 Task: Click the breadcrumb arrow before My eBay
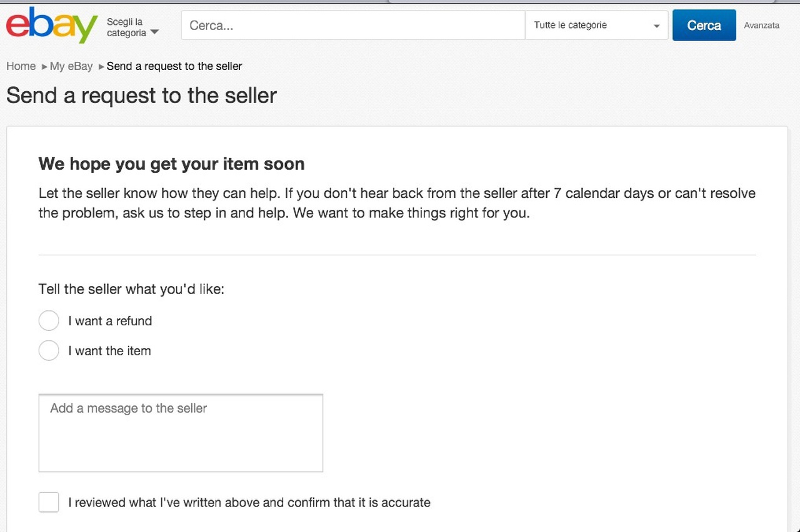click(x=44, y=66)
